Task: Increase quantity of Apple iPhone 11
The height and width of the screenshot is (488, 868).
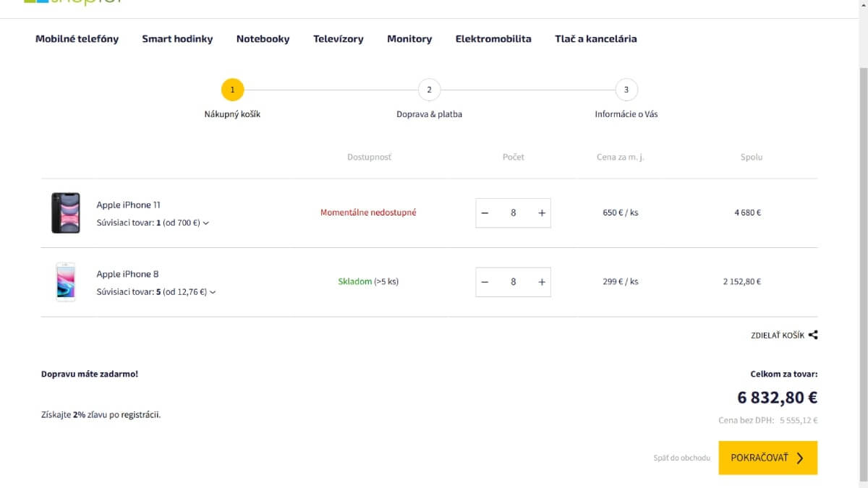Action: coord(542,213)
